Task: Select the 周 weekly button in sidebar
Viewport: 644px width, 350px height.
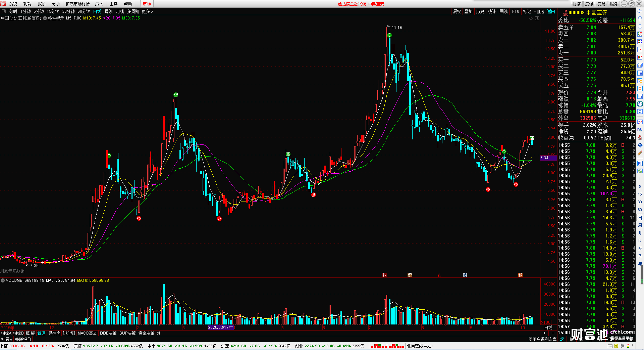Action: (640, 225)
